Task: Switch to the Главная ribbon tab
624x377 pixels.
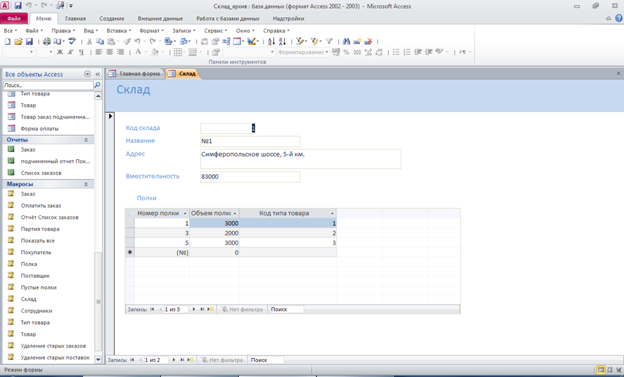Action: pyautogui.click(x=75, y=19)
